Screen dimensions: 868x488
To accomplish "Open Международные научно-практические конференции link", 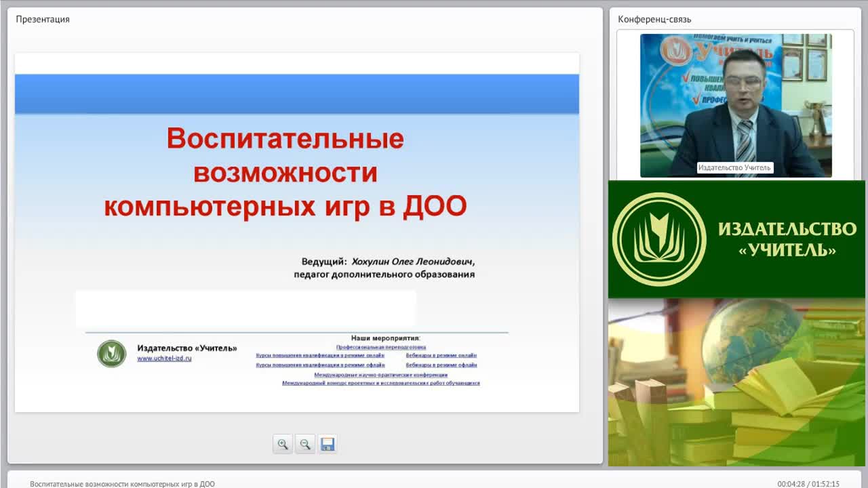I will (x=381, y=375).
